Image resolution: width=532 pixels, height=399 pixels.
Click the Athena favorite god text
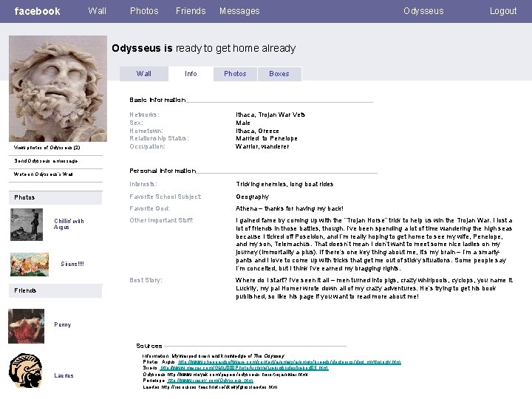point(290,208)
